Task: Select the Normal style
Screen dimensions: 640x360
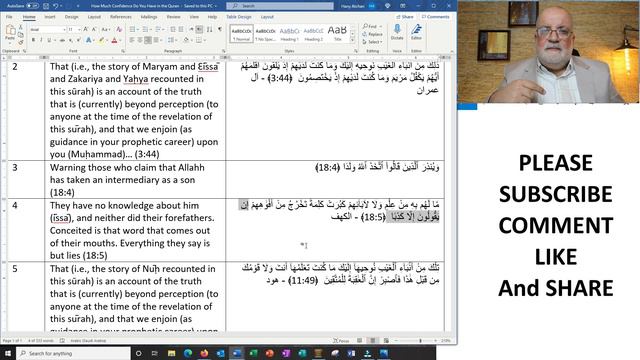Action: (x=241, y=33)
